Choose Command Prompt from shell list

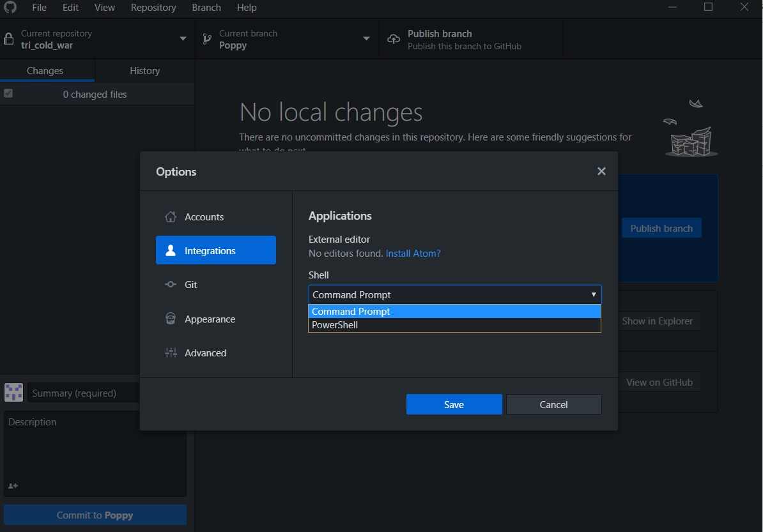(454, 311)
